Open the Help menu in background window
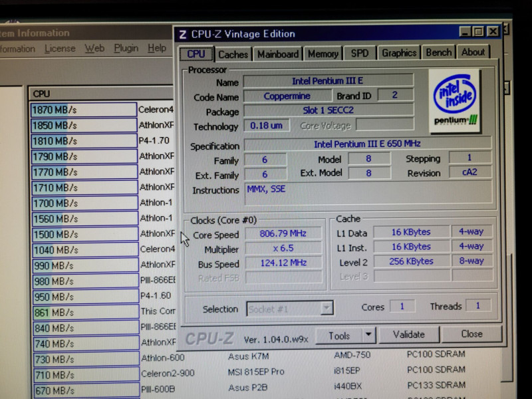The height and width of the screenshot is (399, 532). pos(157,48)
